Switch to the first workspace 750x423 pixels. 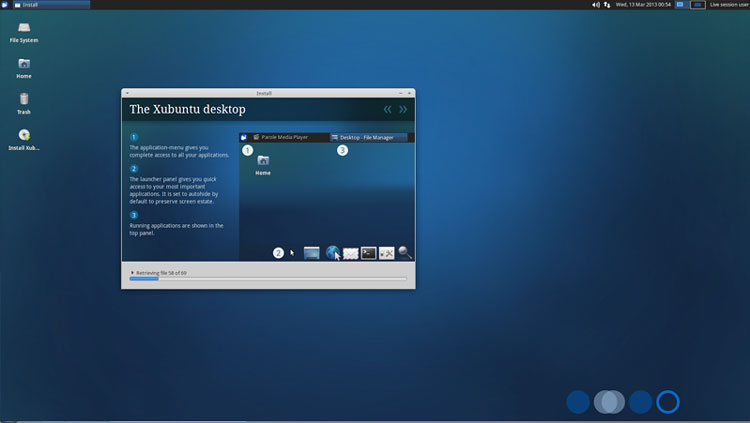tap(680, 5)
